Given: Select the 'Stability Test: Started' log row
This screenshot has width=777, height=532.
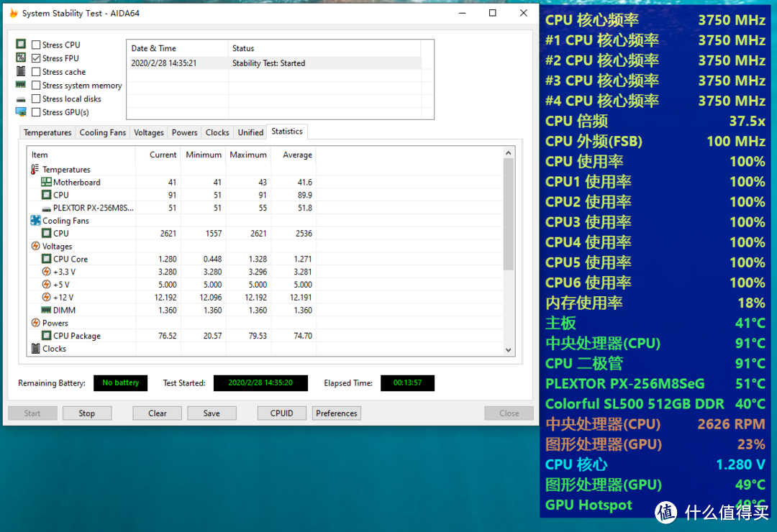Looking at the screenshot, I should [274, 63].
